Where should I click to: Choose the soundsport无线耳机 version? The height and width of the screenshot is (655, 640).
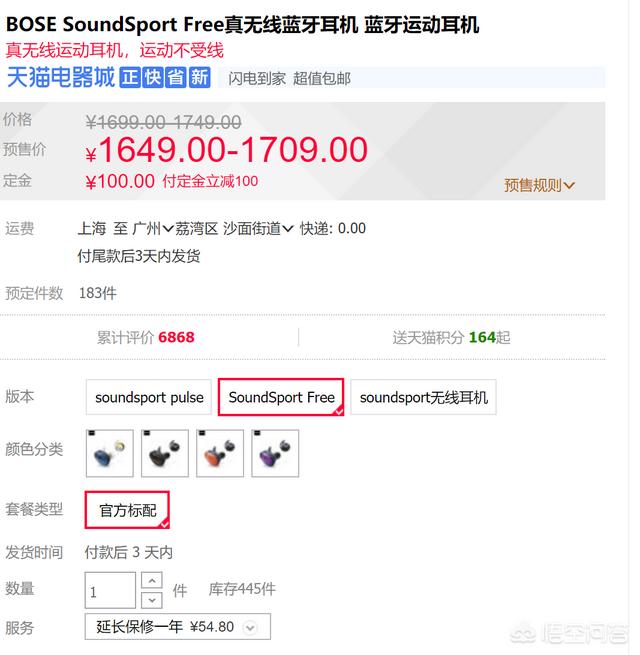pos(423,397)
